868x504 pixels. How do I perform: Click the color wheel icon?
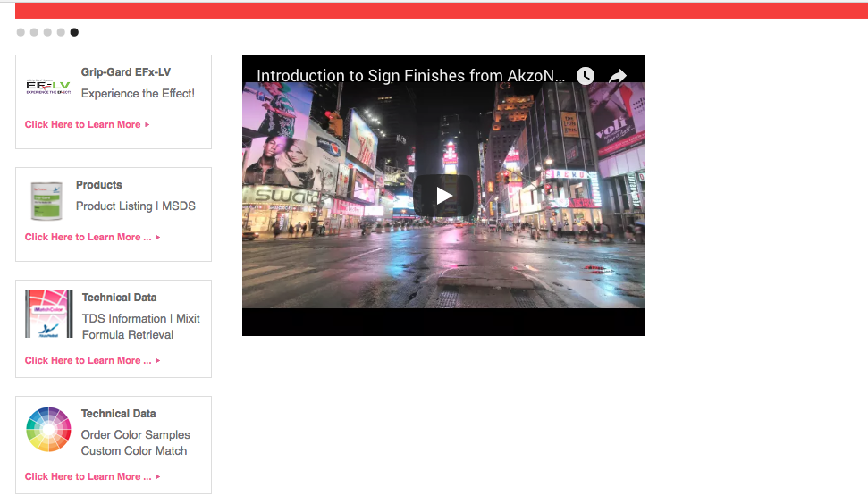click(x=48, y=429)
